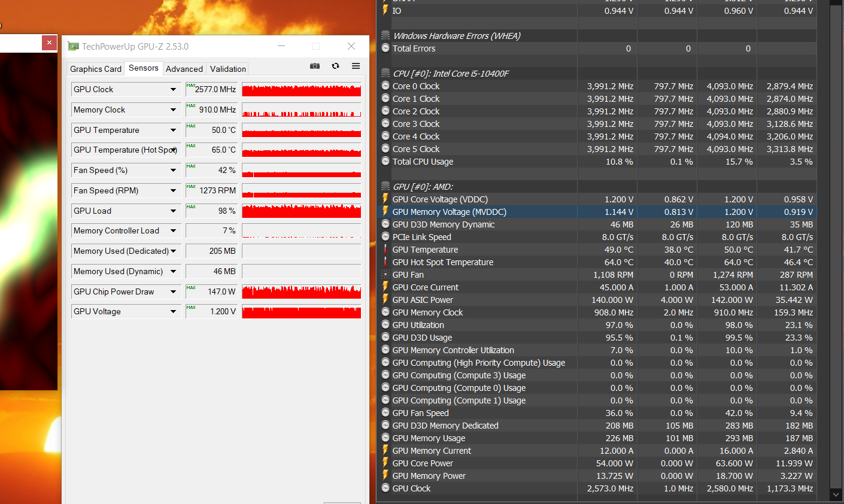Click the 'GPU Memory Controller Utilization' row label
Image resolution: width=844 pixels, height=504 pixels.
[453, 350]
